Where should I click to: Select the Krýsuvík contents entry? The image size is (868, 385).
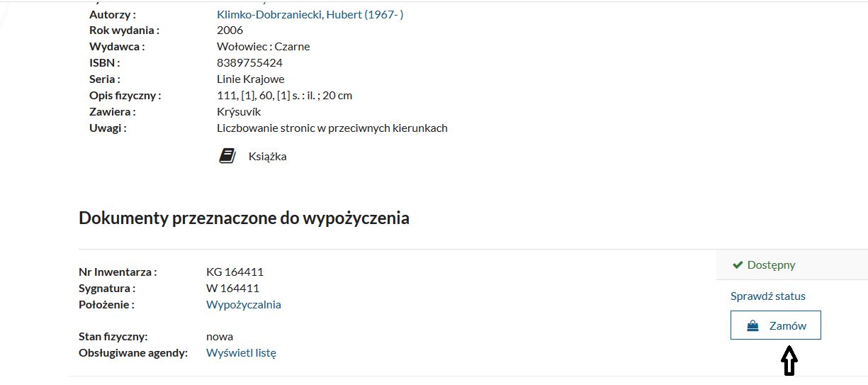(x=239, y=112)
